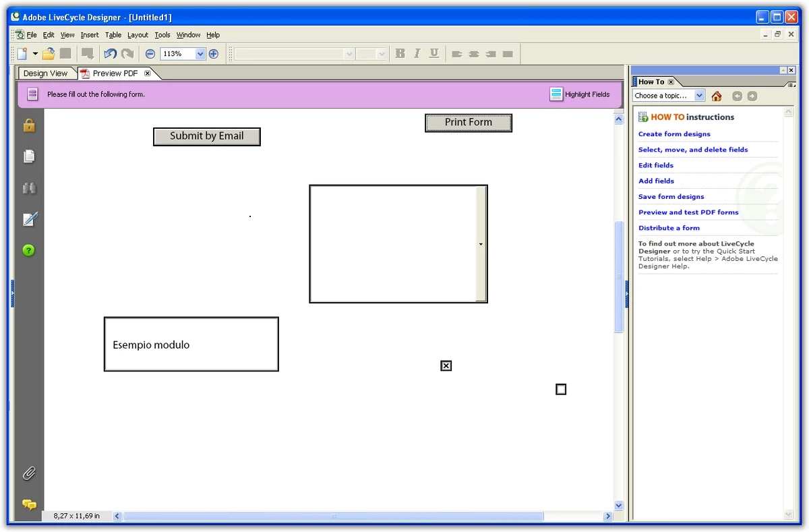The width and height of the screenshot is (809, 532).
Task: Open Distribute a form link
Action: [669, 228]
